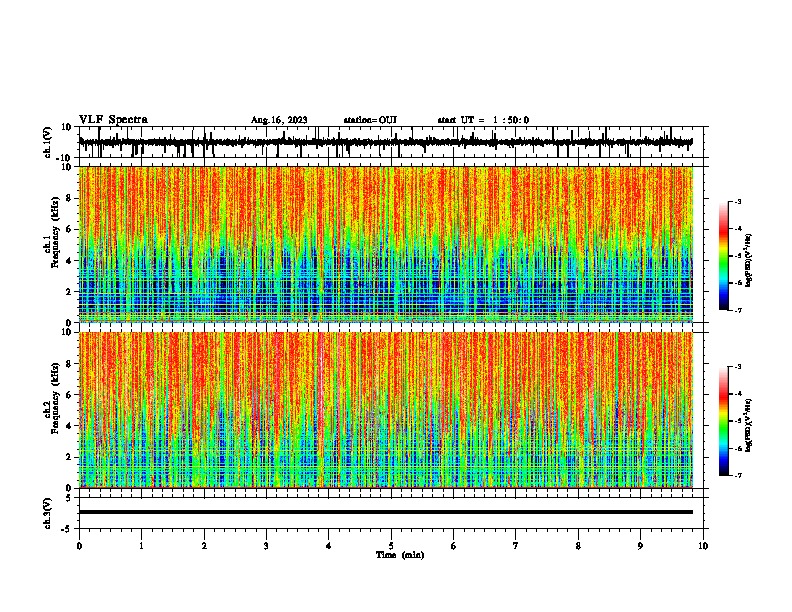Image resolution: width=792 pixels, height=612 pixels.
Task: Click the ch.1(V) waveform axis label
Action: click(48, 142)
